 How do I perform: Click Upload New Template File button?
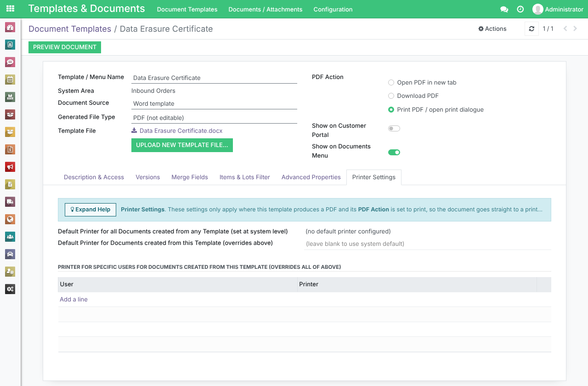pyautogui.click(x=182, y=145)
